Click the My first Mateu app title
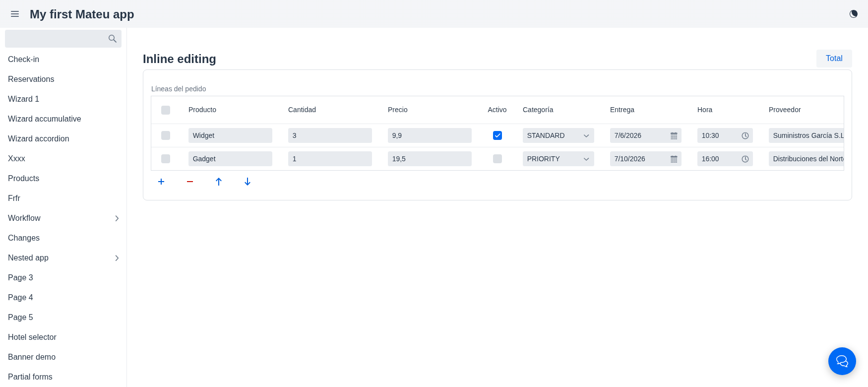Screen dimensions: 868x387 82,14
